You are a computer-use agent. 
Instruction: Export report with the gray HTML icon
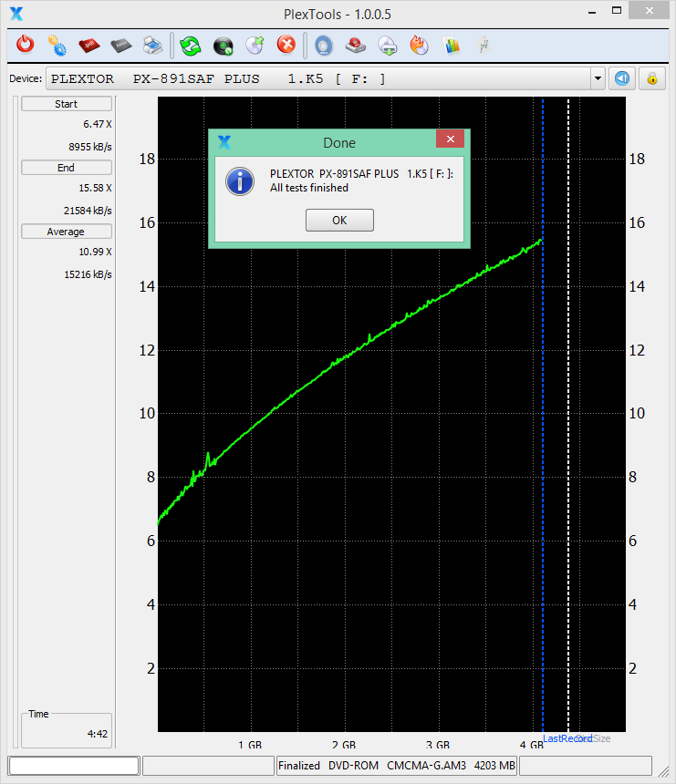pyautogui.click(x=121, y=46)
